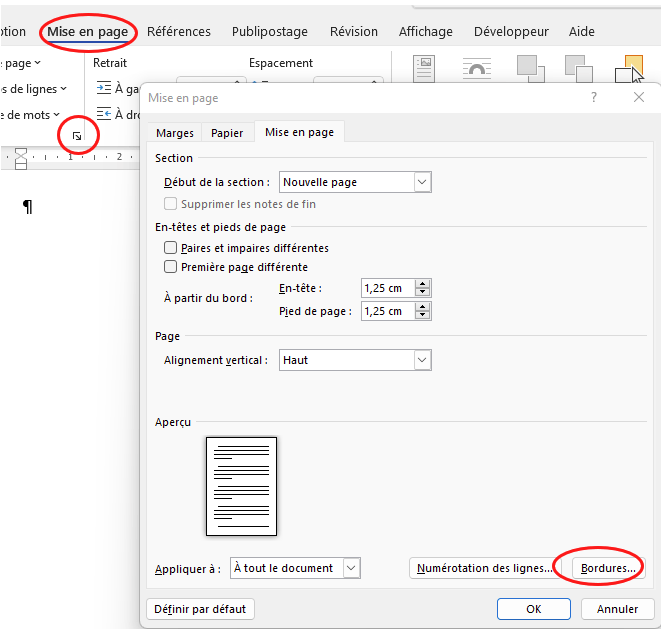Close the Mise en page dialog
The image size is (661, 629).
point(639,97)
